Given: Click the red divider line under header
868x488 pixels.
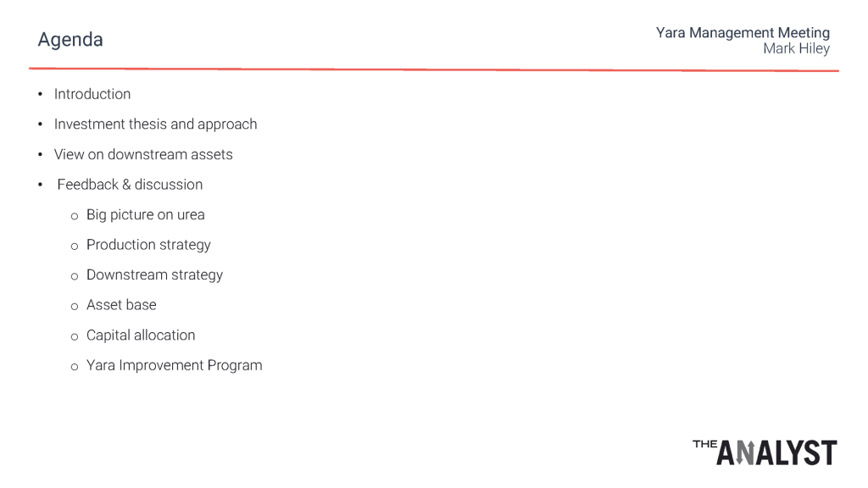Looking at the screenshot, I should pos(434,69).
